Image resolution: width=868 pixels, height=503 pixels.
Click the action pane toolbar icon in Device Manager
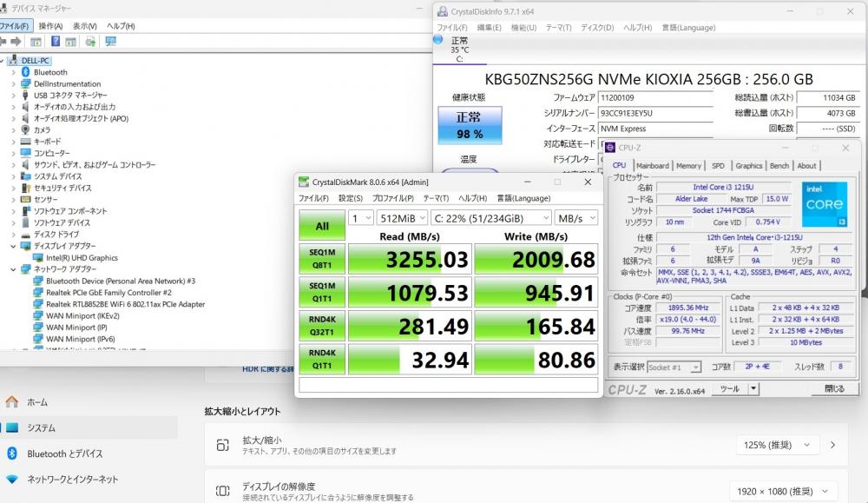coord(71,42)
